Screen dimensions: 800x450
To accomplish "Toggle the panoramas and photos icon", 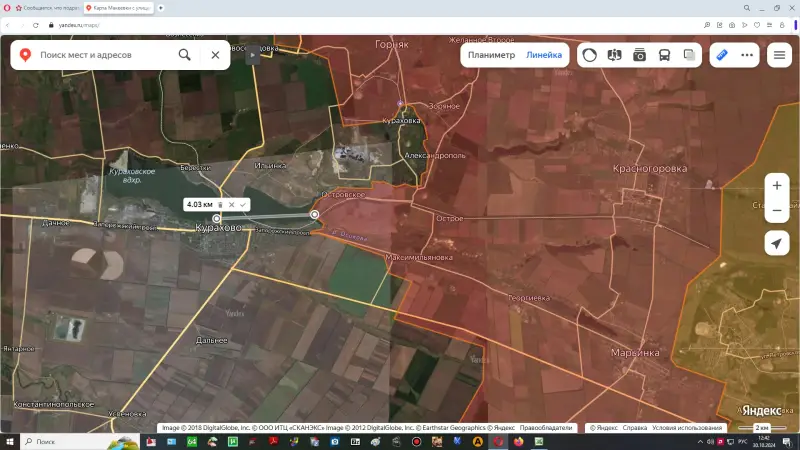I will coord(639,55).
